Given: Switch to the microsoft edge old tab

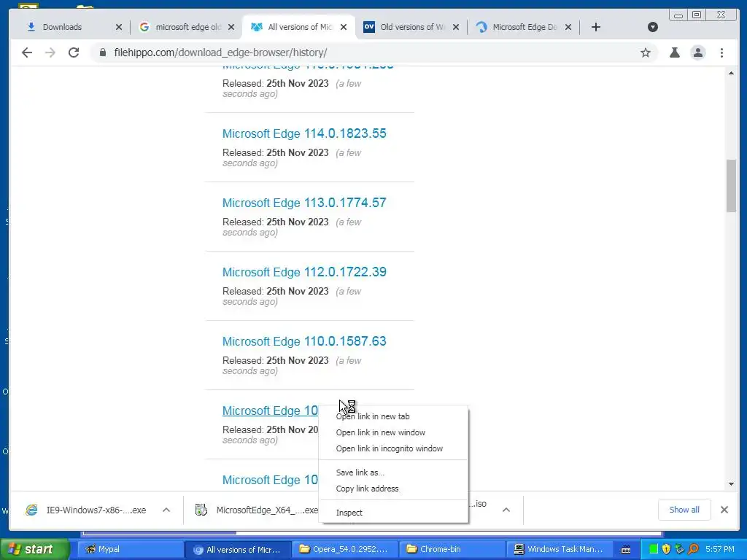Looking at the screenshot, I should click(x=188, y=27).
